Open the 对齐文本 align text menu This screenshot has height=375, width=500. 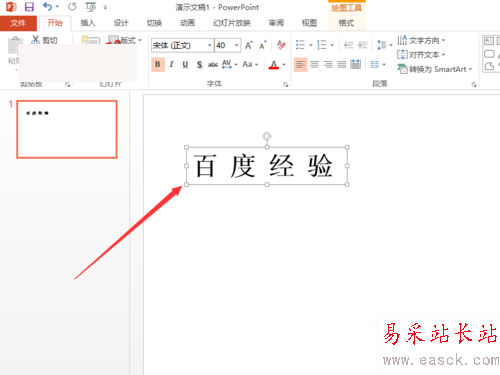tap(421, 54)
